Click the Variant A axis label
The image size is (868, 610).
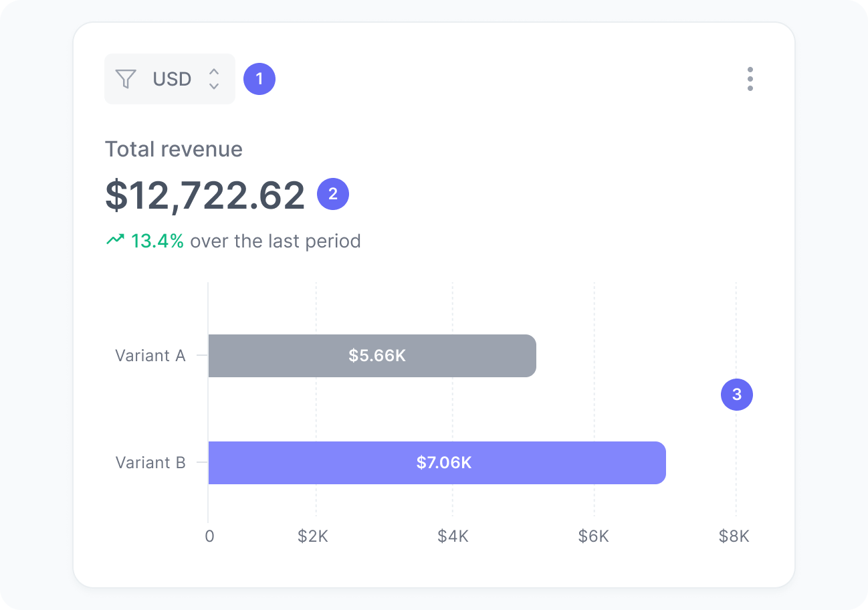coord(150,356)
